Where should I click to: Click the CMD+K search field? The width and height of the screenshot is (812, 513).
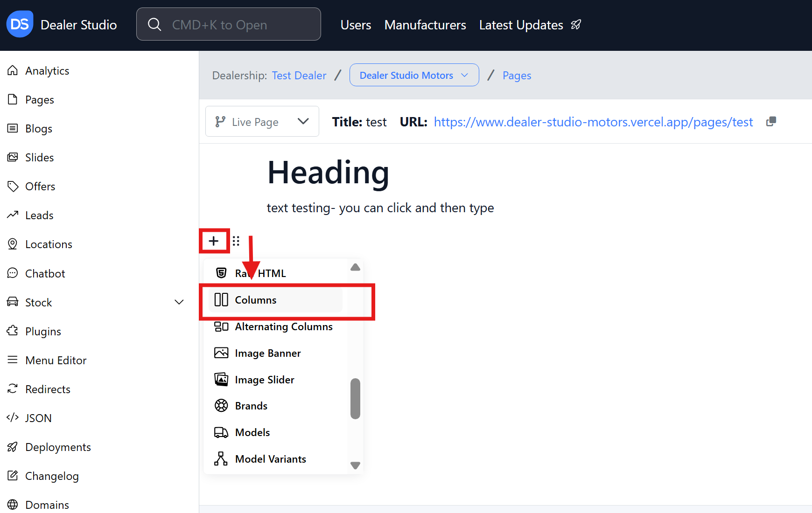click(x=229, y=24)
